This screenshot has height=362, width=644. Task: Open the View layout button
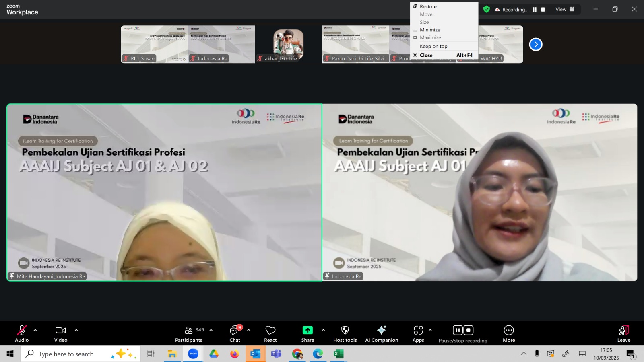pyautogui.click(x=565, y=9)
